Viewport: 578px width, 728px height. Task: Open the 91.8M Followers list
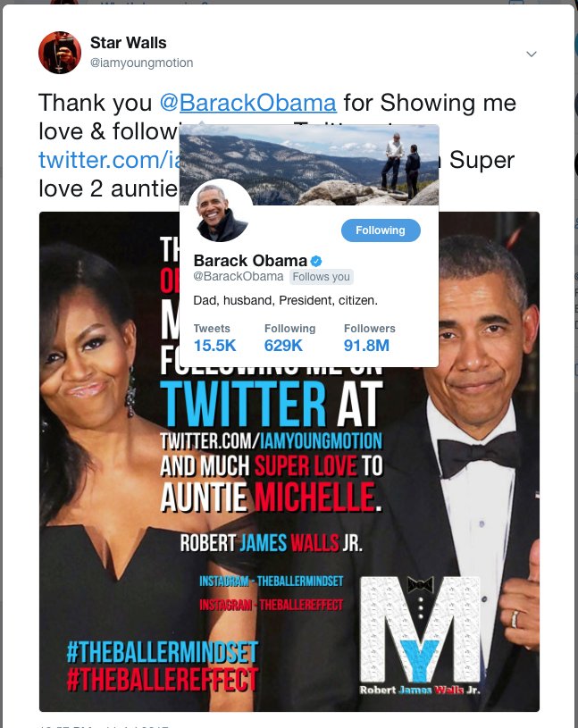coord(370,338)
